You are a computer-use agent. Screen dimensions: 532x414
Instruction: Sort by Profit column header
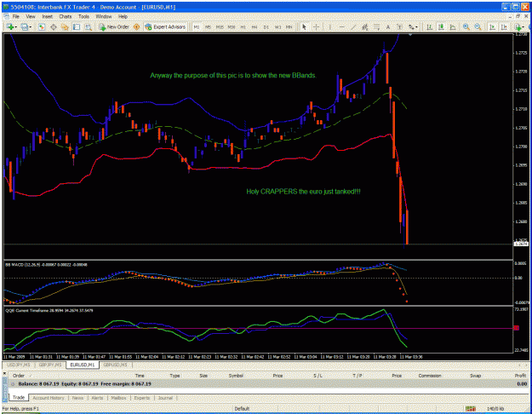coord(520,376)
